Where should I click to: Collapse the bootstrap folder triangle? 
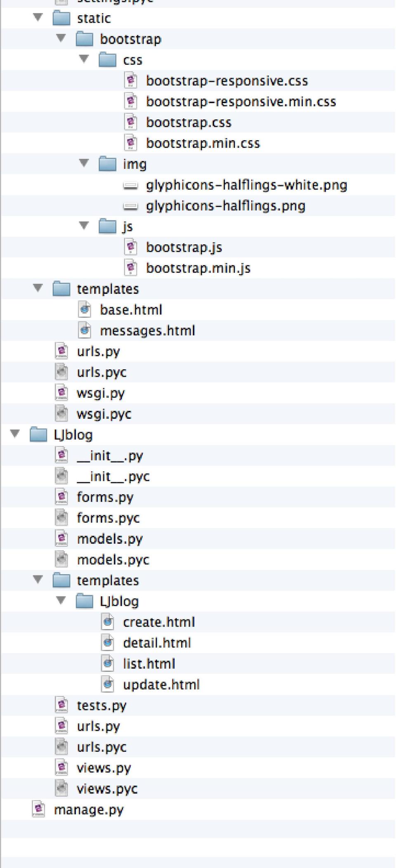coord(61,38)
